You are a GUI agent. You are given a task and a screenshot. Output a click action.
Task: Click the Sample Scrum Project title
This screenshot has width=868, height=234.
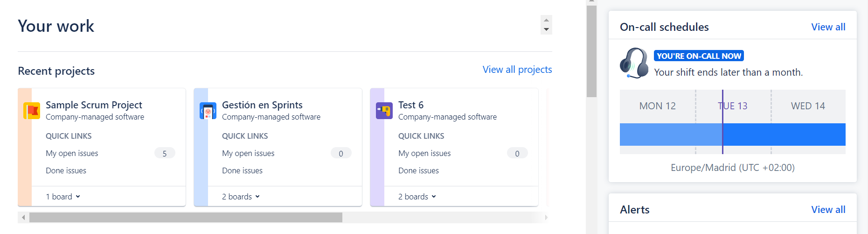coord(94,105)
